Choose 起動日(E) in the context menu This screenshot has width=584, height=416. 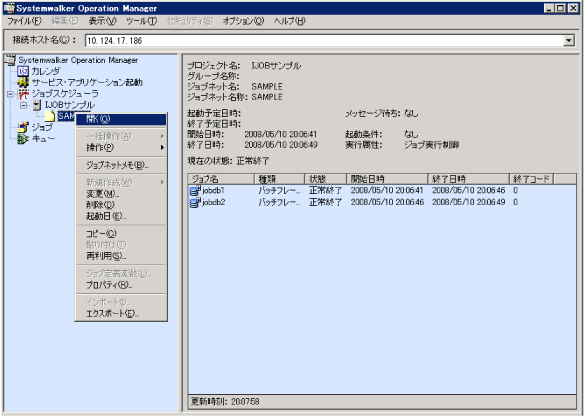point(121,216)
